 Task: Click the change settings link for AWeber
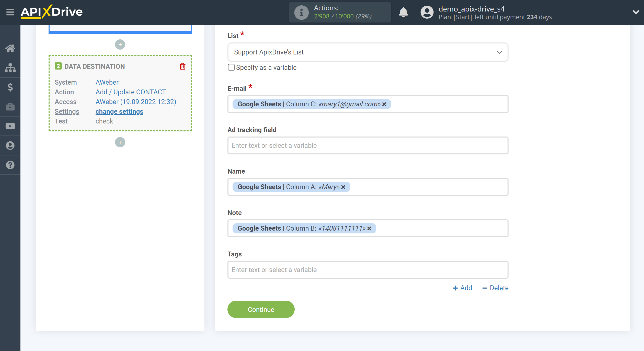pyautogui.click(x=119, y=111)
